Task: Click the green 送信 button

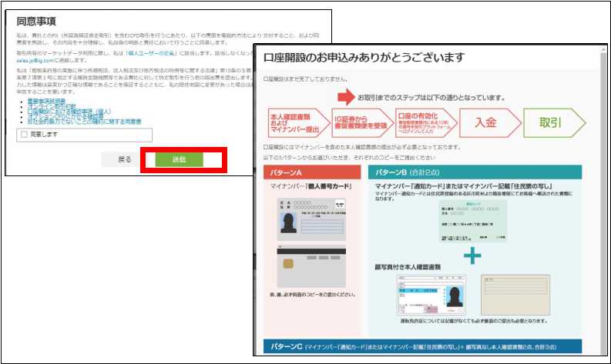Action: [x=179, y=159]
